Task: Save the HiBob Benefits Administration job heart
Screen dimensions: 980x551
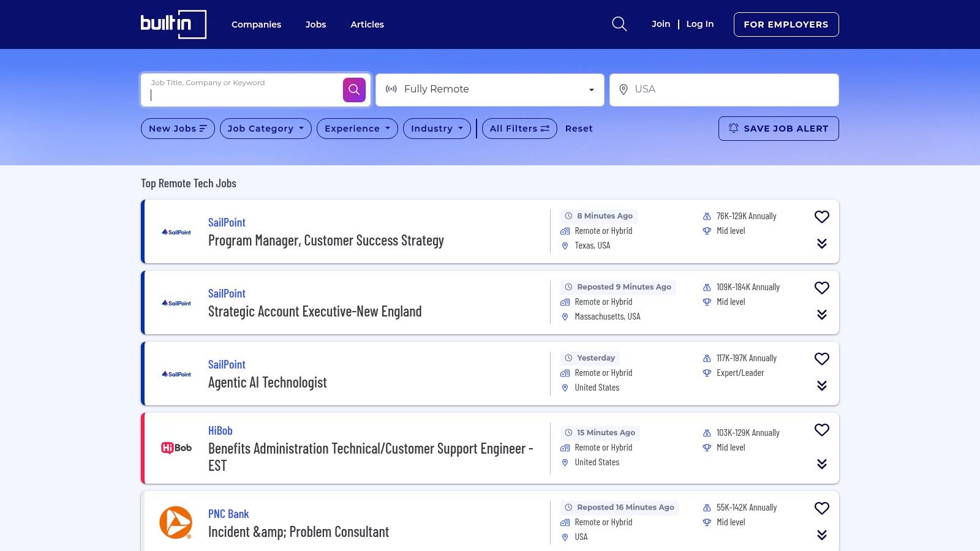Action: [822, 430]
